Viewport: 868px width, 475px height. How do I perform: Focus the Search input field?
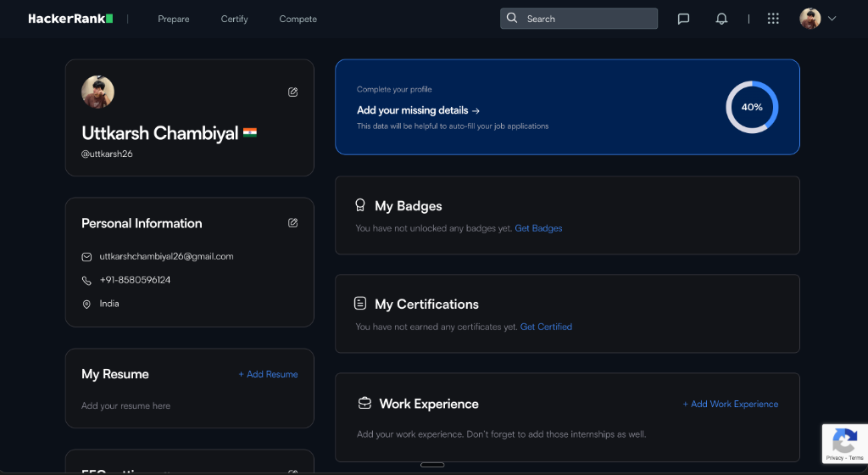pyautogui.click(x=578, y=19)
